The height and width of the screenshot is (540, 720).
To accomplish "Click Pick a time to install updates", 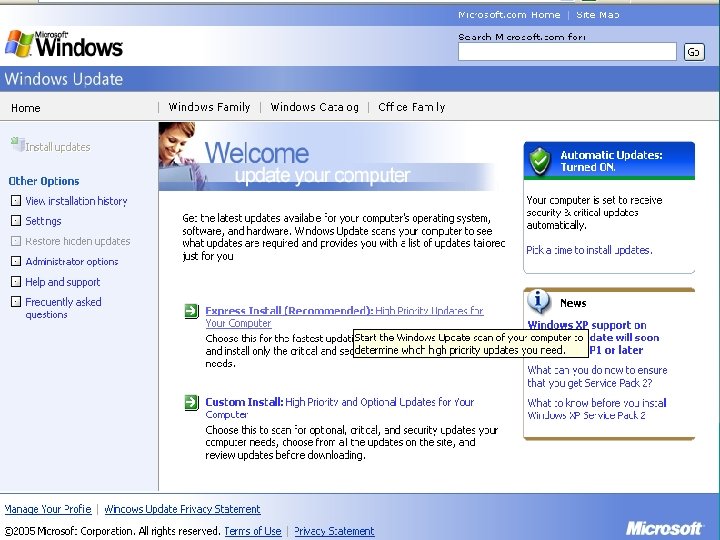I will [x=589, y=250].
